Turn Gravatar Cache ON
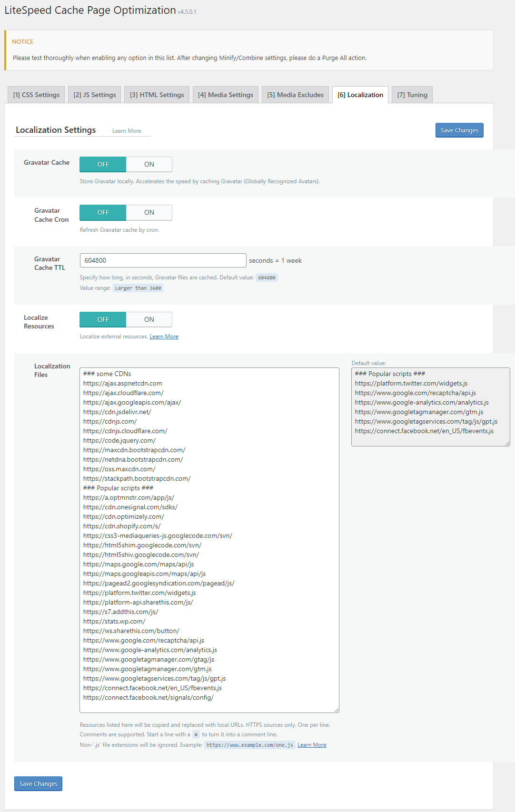 pyautogui.click(x=149, y=164)
